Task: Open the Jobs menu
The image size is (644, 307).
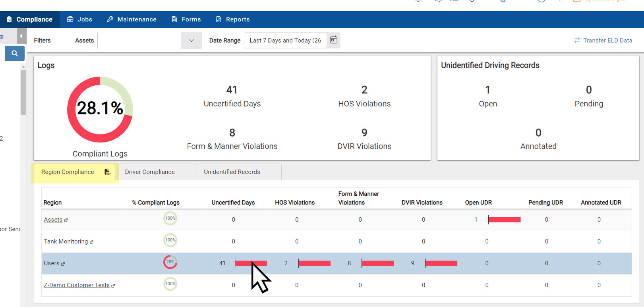Action: (79, 19)
